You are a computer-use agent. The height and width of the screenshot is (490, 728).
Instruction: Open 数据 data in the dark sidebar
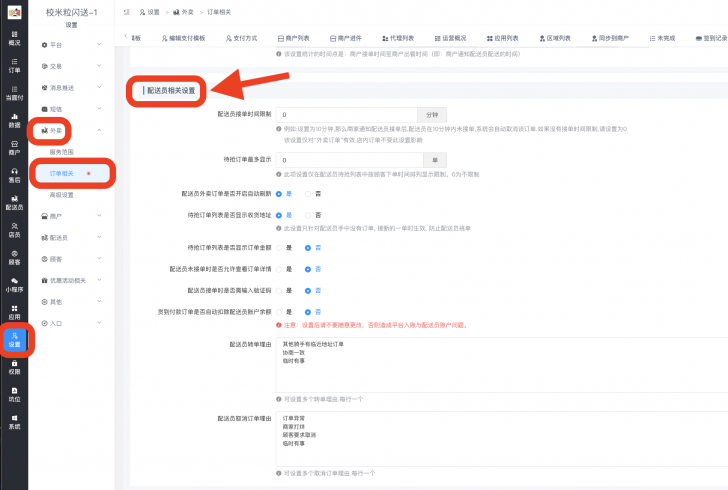[14, 120]
